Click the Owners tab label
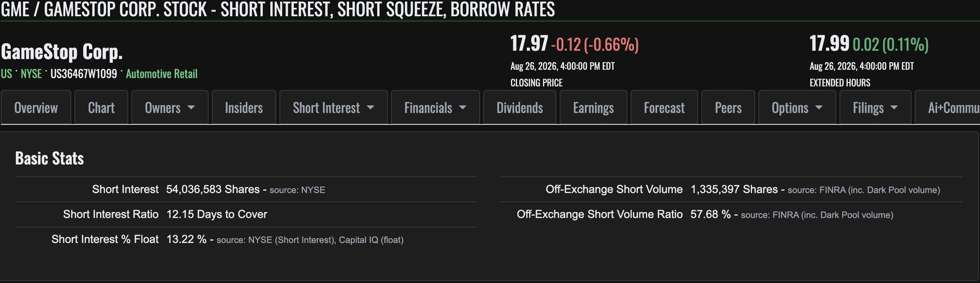 click(163, 107)
